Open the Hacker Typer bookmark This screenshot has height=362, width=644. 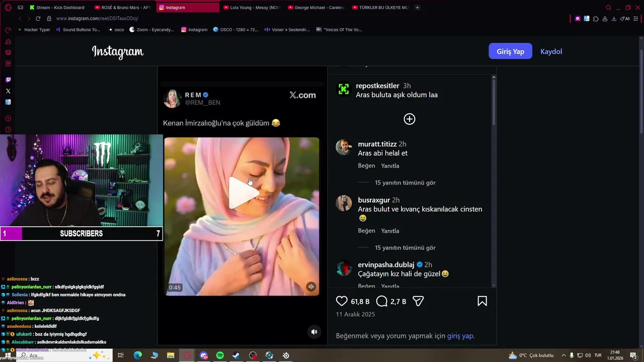[x=34, y=30]
